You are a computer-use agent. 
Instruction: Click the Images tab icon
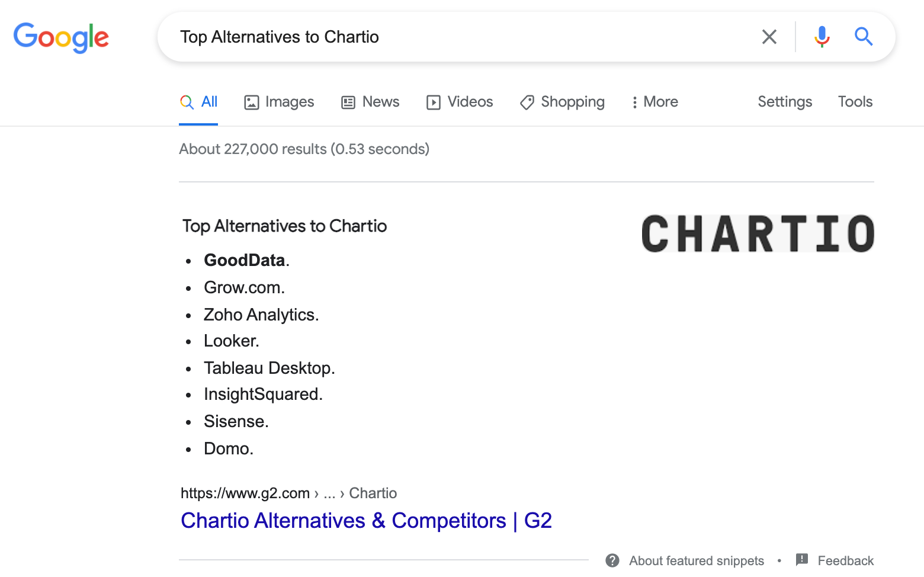(x=252, y=102)
